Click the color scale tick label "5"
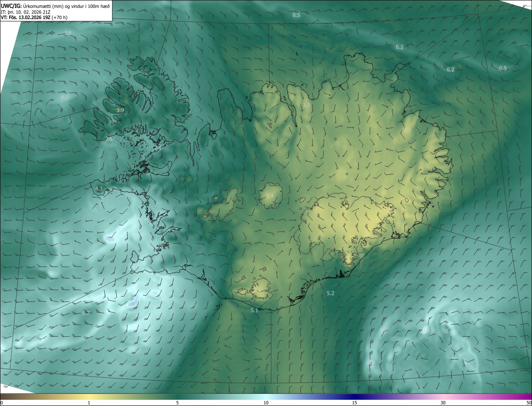The height and width of the screenshot is (406, 532). 177,403
